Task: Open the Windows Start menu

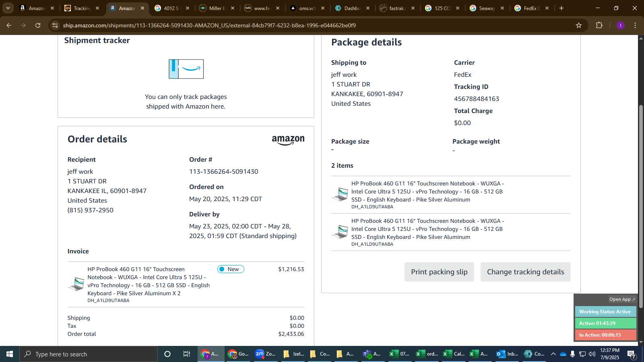Action: point(10,354)
